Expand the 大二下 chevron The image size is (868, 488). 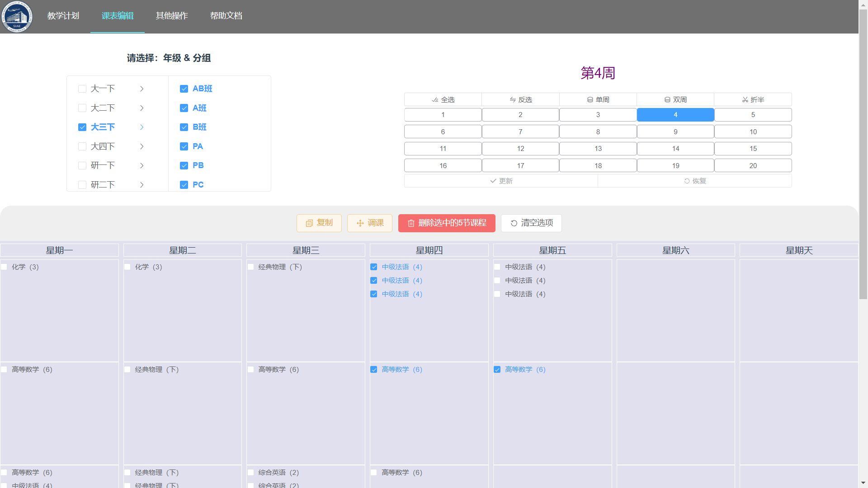tap(142, 108)
